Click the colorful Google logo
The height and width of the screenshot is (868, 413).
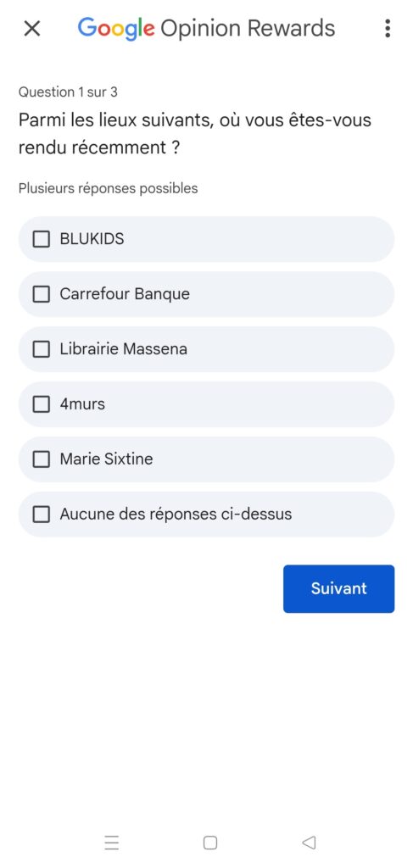116,29
